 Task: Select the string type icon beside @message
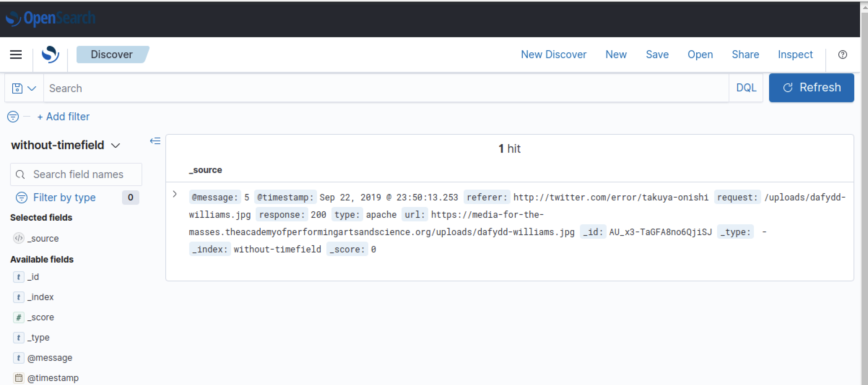click(x=18, y=358)
